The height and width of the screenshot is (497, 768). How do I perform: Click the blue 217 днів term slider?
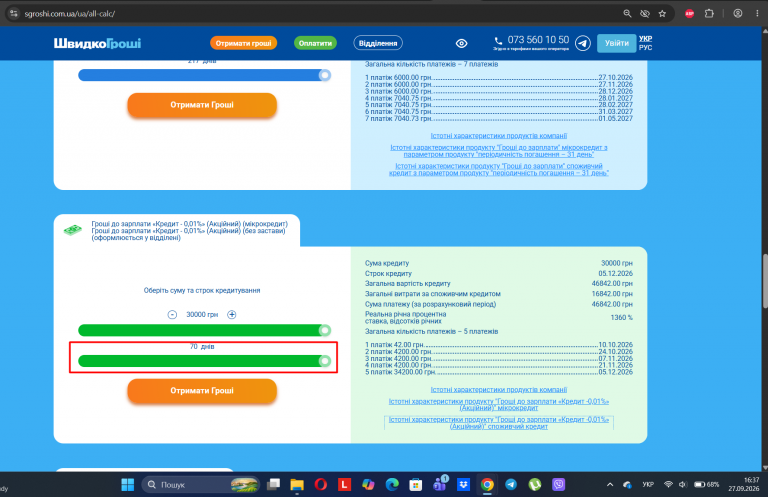tap(204, 75)
